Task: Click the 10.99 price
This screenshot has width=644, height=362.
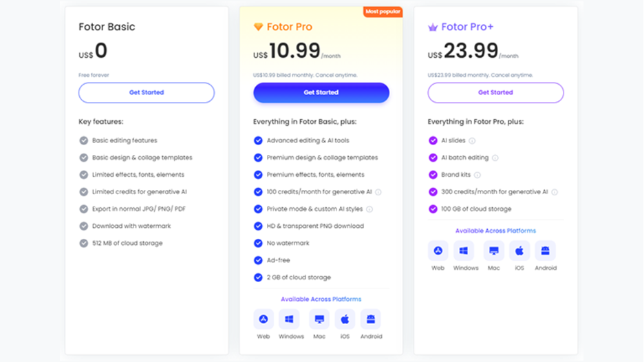Action: tap(294, 50)
